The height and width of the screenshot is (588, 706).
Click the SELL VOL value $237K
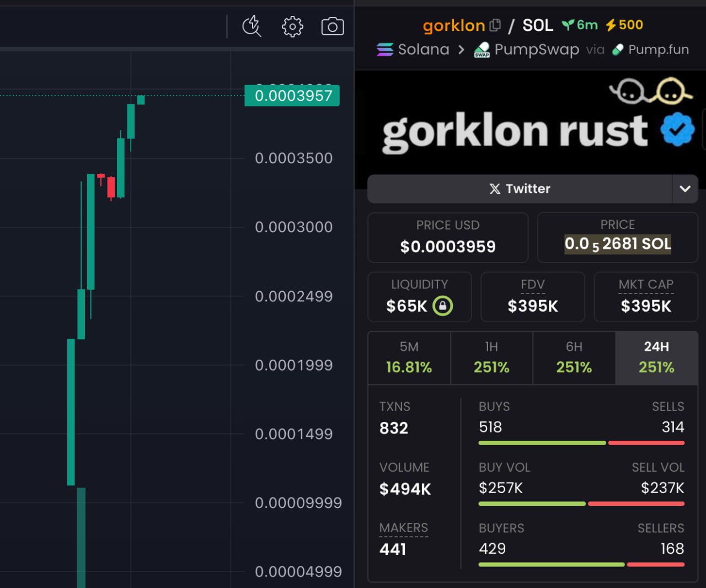662,488
